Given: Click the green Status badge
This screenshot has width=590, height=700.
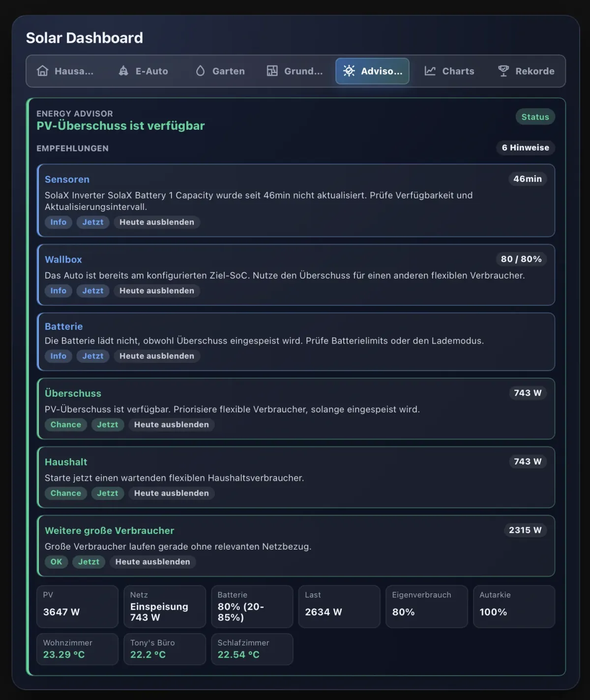Looking at the screenshot, I should (x=535, y=117).
